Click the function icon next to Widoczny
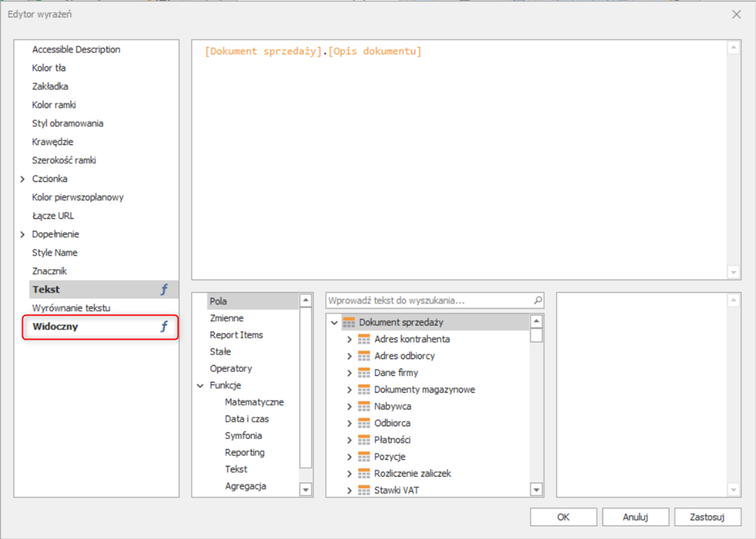 [164, 327]
